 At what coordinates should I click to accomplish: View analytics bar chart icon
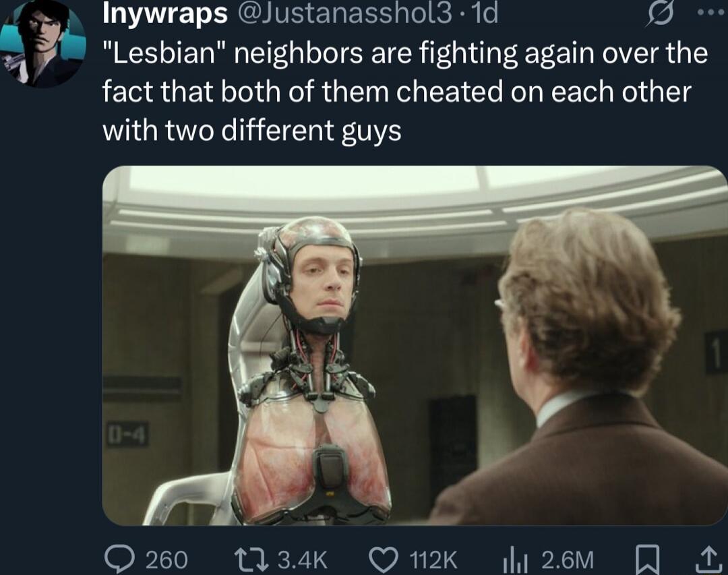(x=516, y=560)
